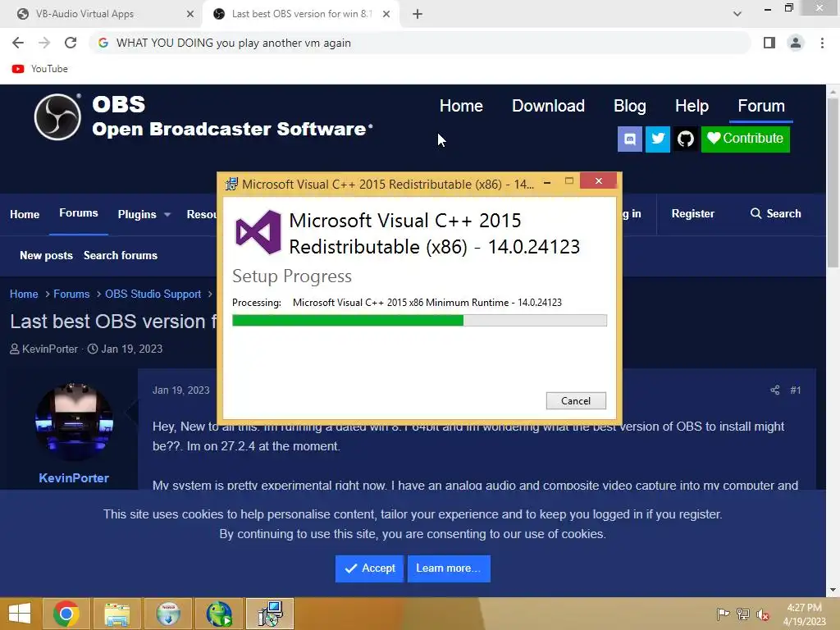This screenshot has height=630, width=840.
Task: Click the setup progress bar
Action: tap(419, 321)
